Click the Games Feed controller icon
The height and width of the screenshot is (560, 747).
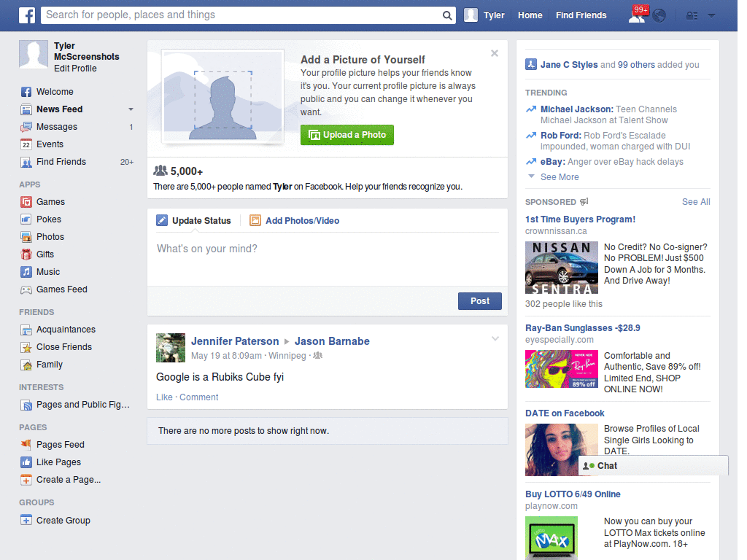point(26,289)
